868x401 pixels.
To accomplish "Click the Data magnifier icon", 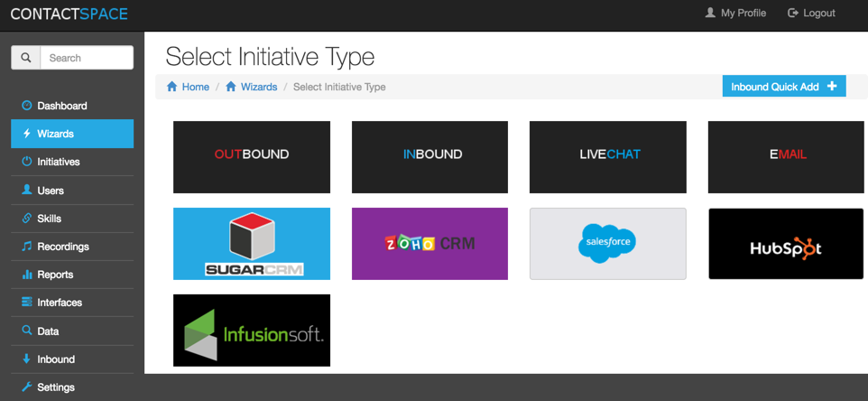I will (x=26, y=331).
